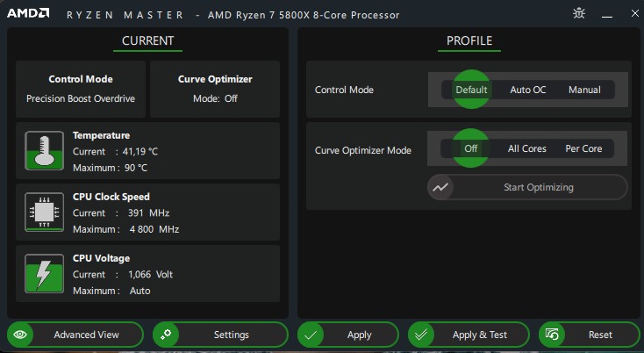This screenshot has height=353, width=644.
Task: Open the PROFILE tab heading
Action: (x=469, y=40)
